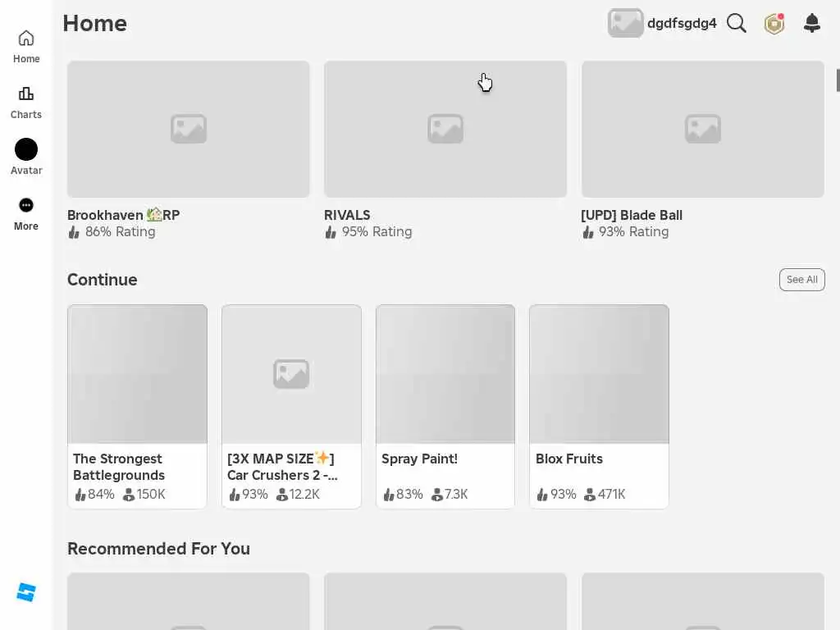Click the search magnifier icon
840x630 pixels.
737,23
